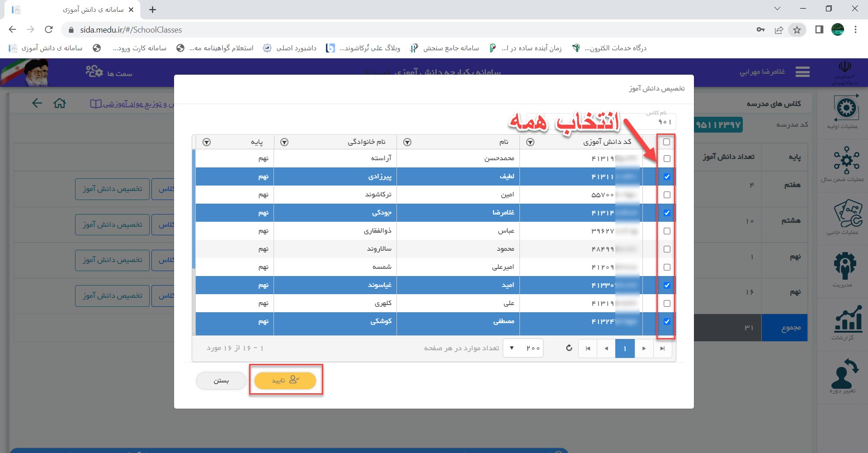Click the تغییر دوره sidebar icon
Screen dimensions: 868x453
(x=844, y=375)
